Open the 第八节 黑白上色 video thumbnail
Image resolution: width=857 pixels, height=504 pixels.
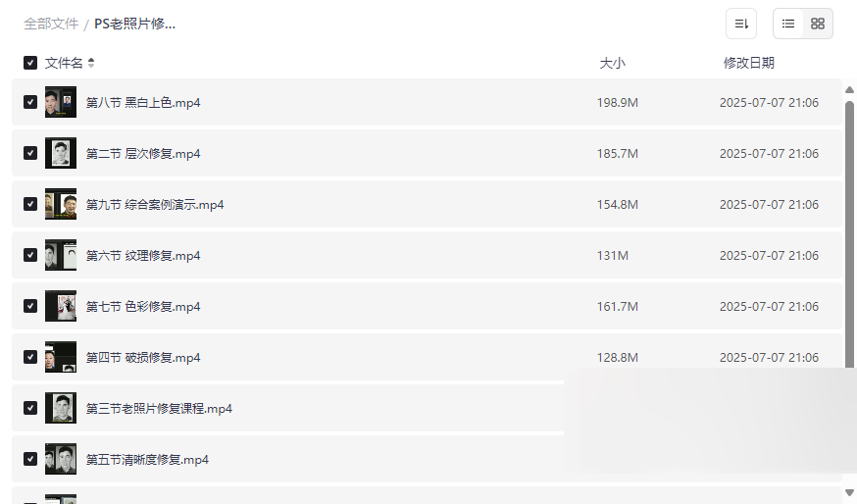pos(61,102)
